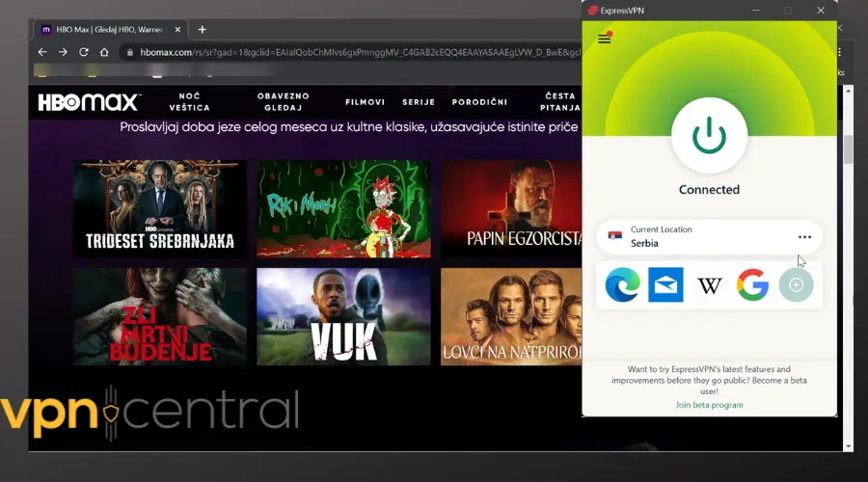Open Trideset Srebrnjaka thumbnail

pos(160,208)
